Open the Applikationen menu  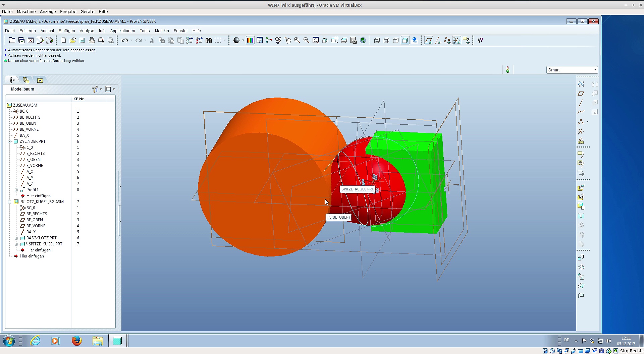[122, 31]
